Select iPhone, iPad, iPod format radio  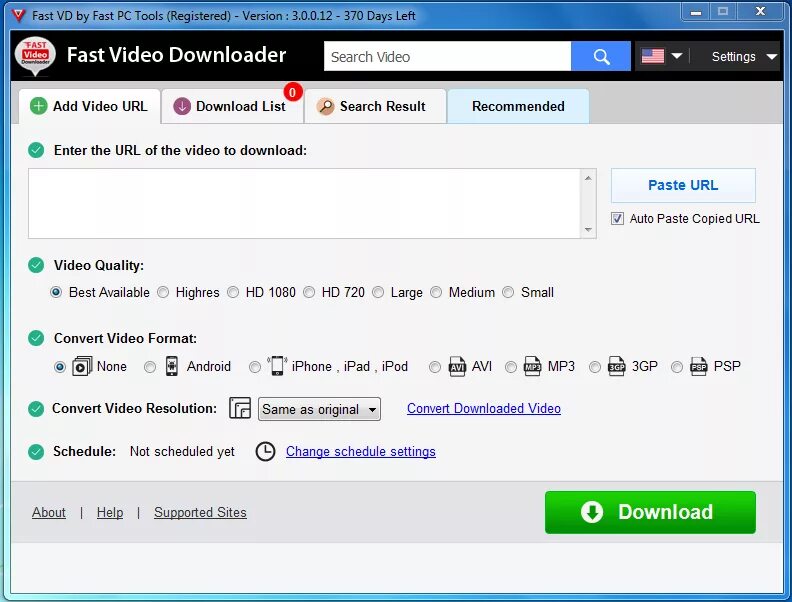click(255, 367)
